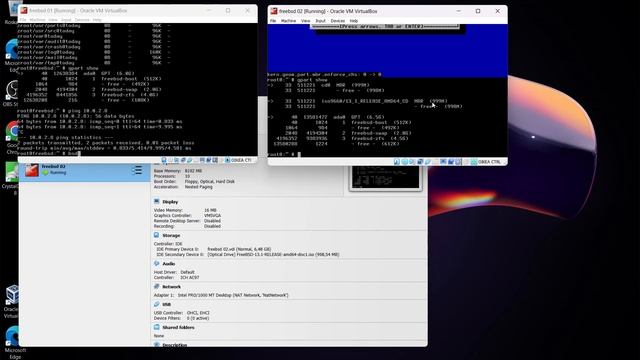Click hard disk indicator in freebsd 01 status bar
Viewport: 640px width, 360px height.
(x=164, y=160)
